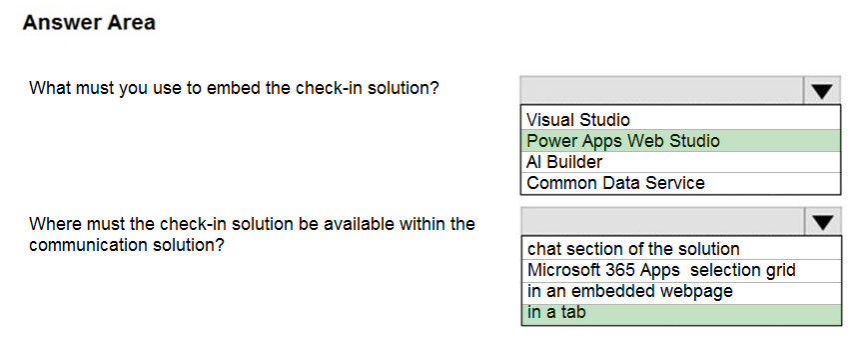
Task: Select the AI Builder option
Action: [x=680, y=161]
